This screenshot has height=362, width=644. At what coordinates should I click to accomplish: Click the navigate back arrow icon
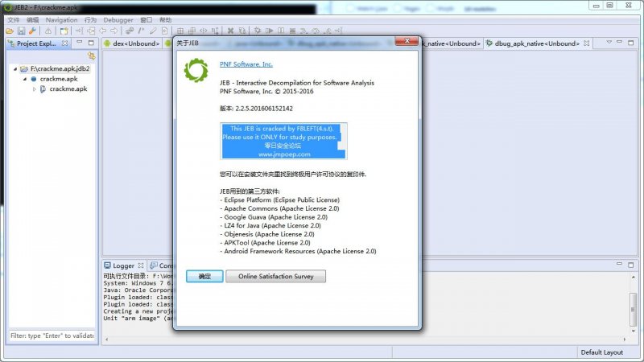103,31
